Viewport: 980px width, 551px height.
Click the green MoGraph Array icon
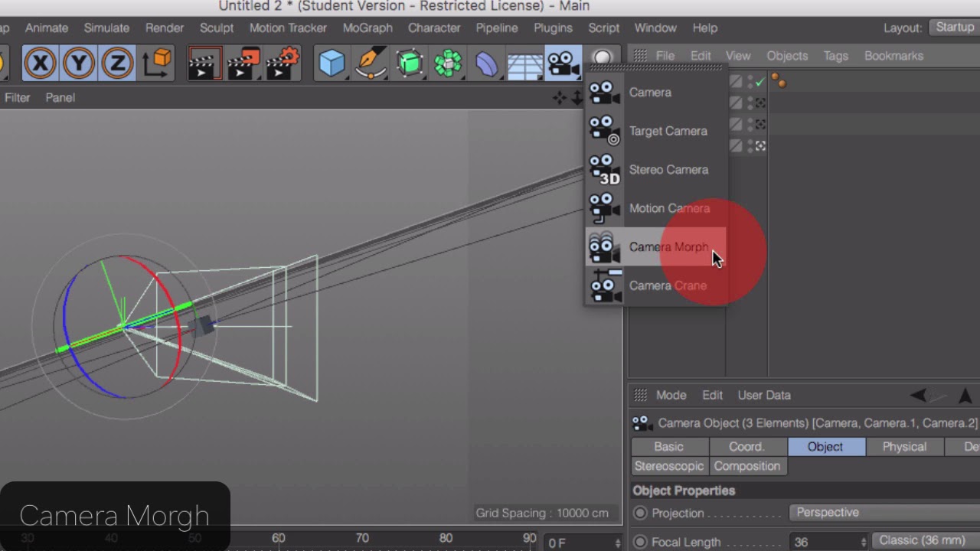tap(448, 63)
